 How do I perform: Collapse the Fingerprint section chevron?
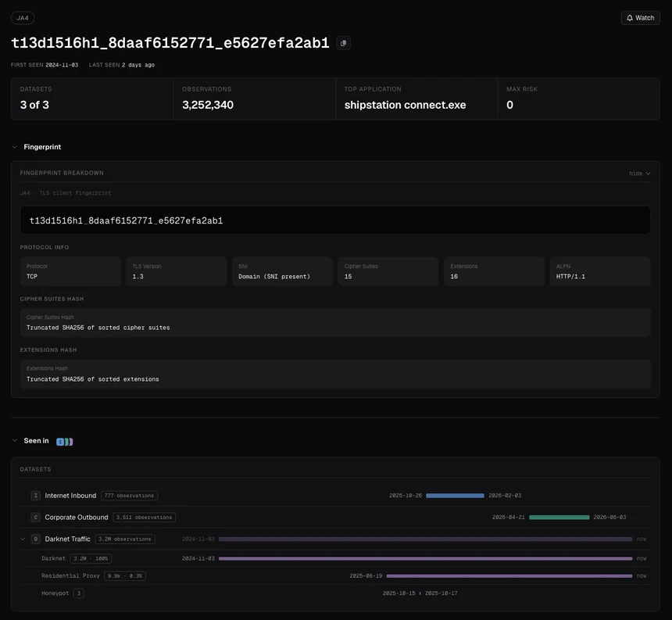pos(15,147)
